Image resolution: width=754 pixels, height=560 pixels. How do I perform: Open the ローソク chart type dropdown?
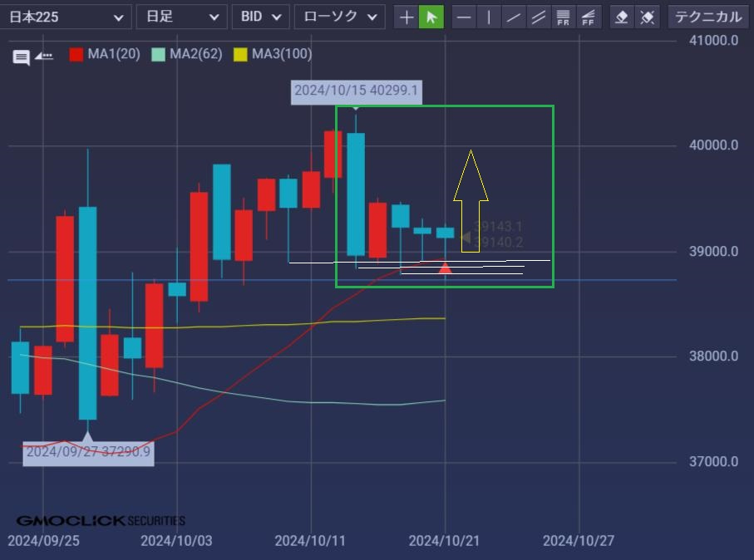pyautogui.click(x=339, y=17)
